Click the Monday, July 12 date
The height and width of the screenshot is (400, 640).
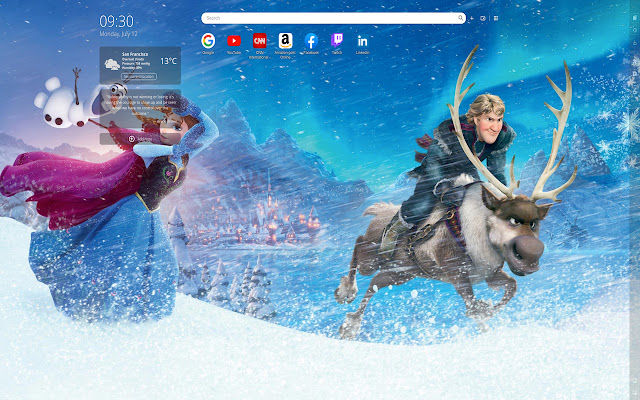click(x=118, y=34)
